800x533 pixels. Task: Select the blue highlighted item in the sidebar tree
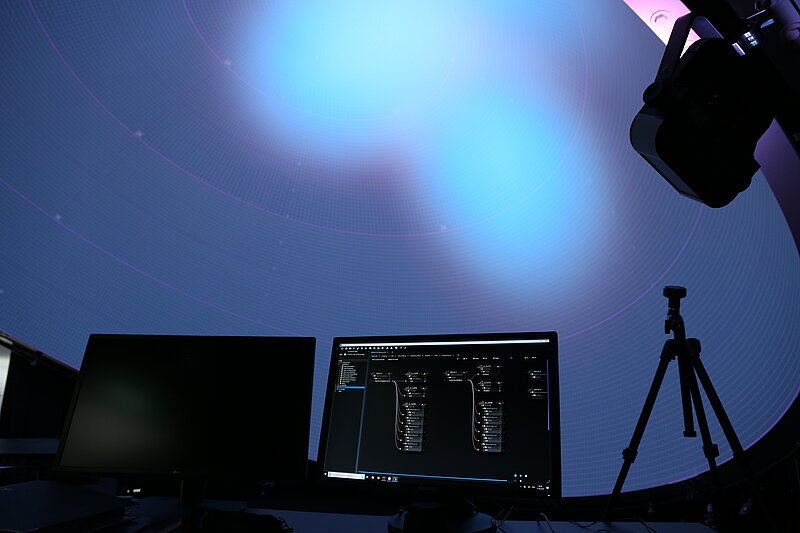tap(352, 386)
